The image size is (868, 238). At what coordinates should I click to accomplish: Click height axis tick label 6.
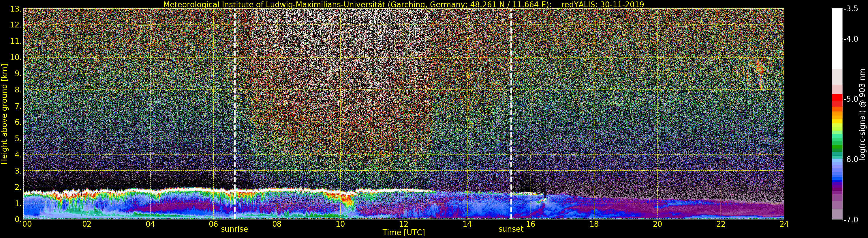[x=18, y=122]
